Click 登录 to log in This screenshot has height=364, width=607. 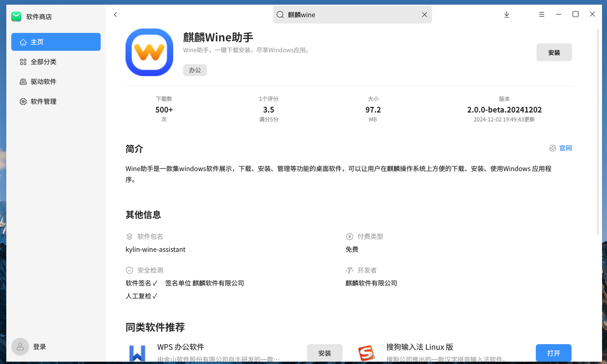[39, 347]
